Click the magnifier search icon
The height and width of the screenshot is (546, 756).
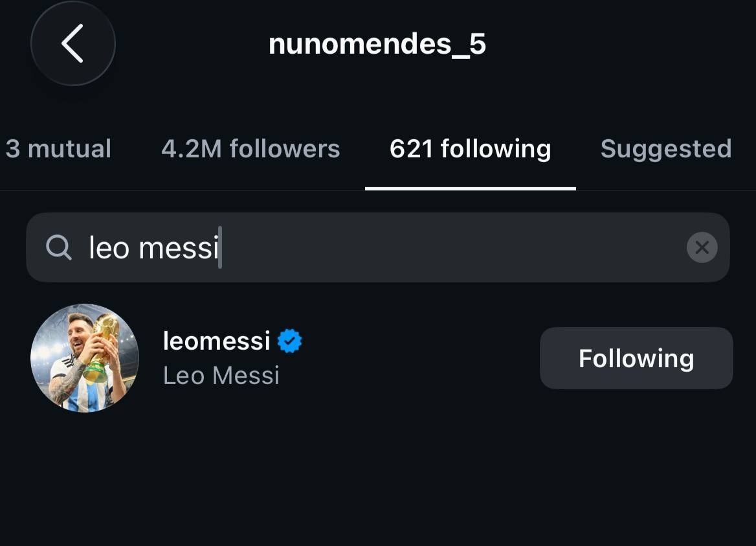coord(59,247)
